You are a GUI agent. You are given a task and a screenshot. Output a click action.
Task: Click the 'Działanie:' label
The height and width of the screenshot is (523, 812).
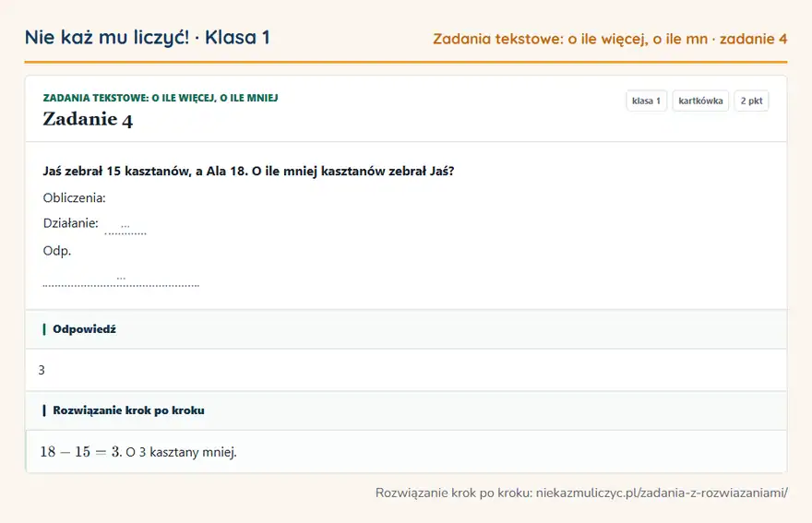[70, 223]
